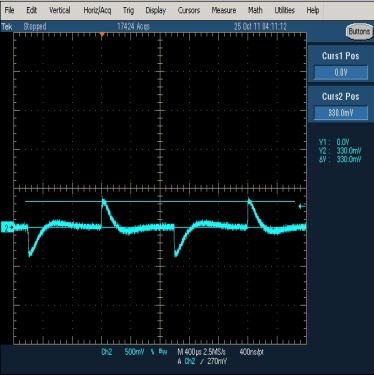
Task: Click the trigger level arrow indicator
Action: click(302, 206)
